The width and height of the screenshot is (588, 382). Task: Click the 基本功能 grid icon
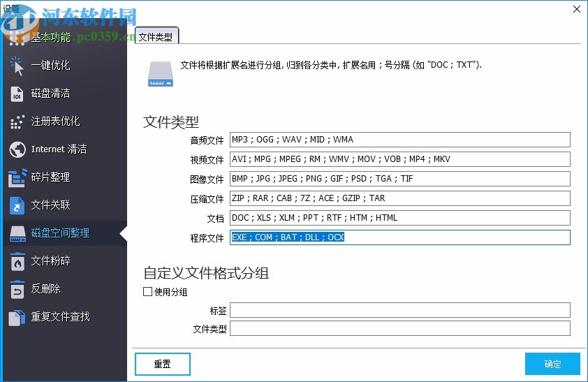[17, 38]
